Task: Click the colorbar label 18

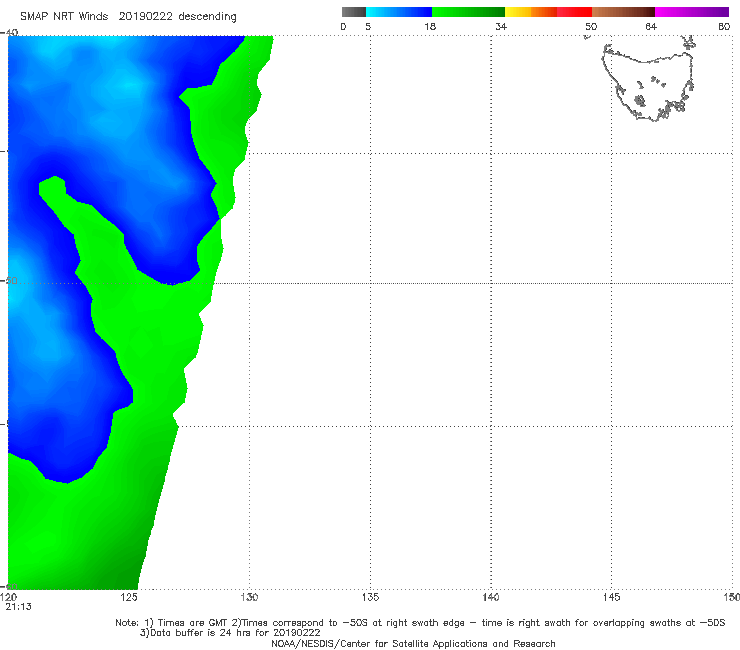Action: coord(430,26)
